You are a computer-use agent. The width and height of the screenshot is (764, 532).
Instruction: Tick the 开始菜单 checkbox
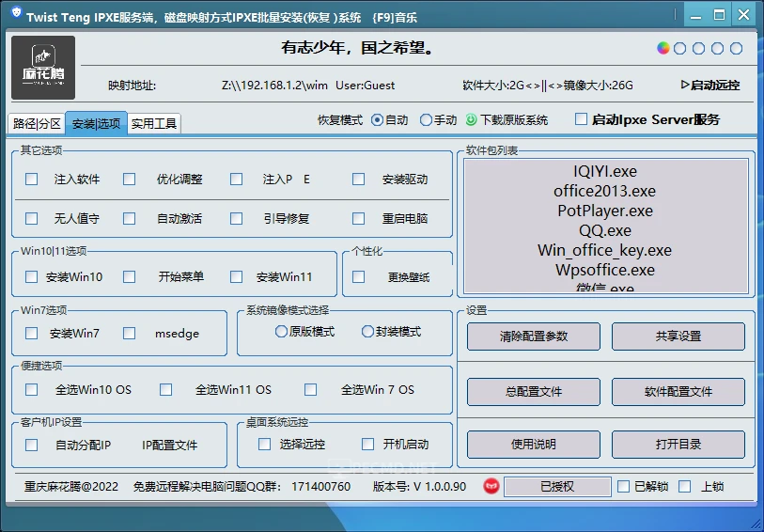click(129, 277)
